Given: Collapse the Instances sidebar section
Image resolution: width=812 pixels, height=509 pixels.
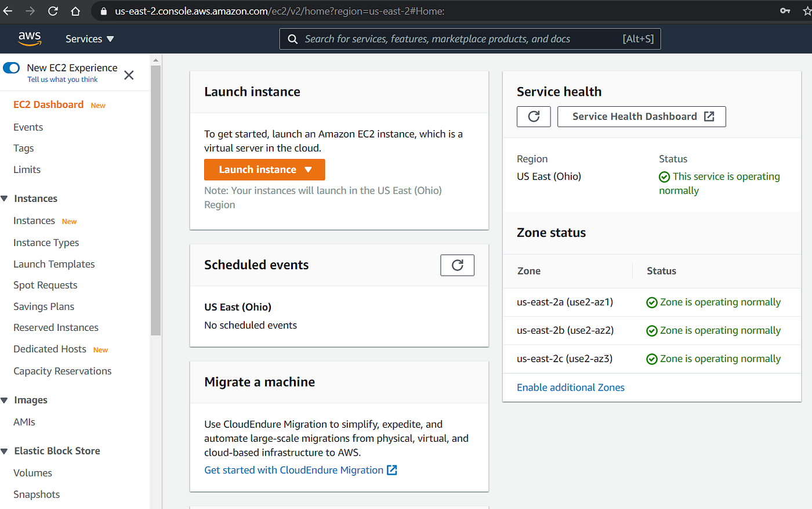Looking at the screenshot, I should pos(5,198).
